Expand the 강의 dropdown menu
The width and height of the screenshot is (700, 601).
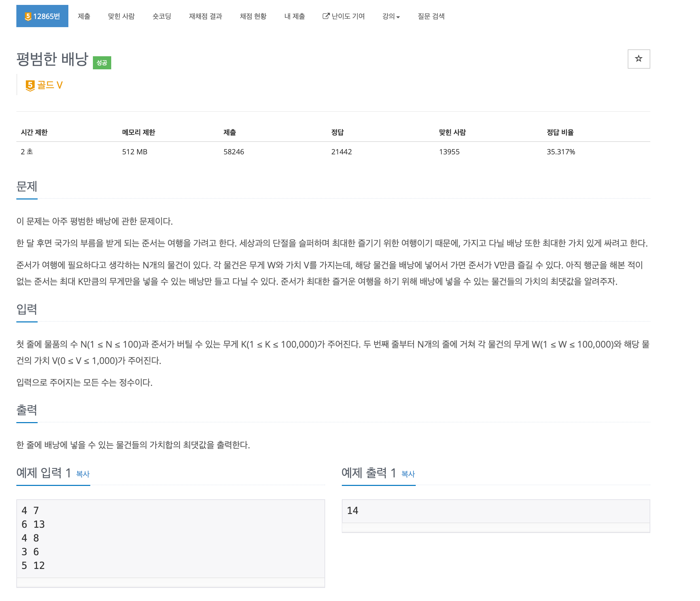[391, 16]
